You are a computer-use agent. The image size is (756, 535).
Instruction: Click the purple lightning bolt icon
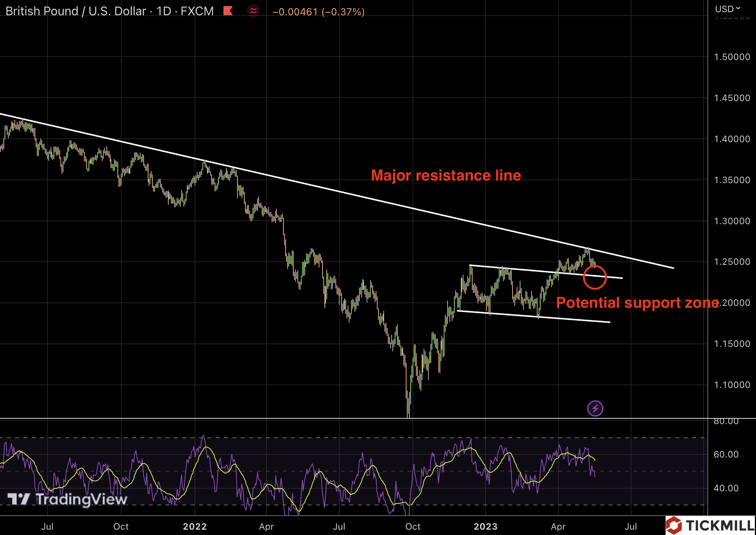click(595, 408)
